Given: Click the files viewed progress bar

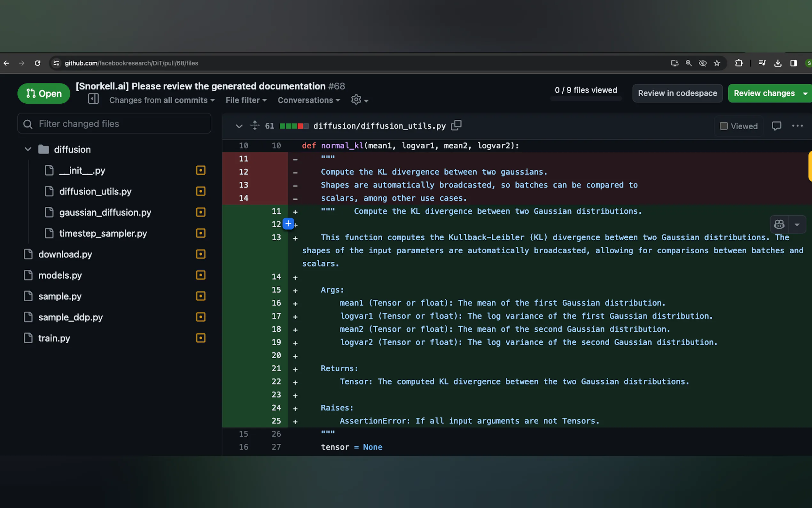Looking at the screenshot, I should (x=586, y=99).
